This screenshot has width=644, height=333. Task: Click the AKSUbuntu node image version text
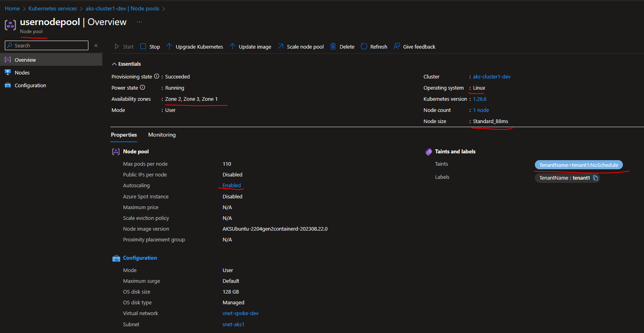pos(275,229)
